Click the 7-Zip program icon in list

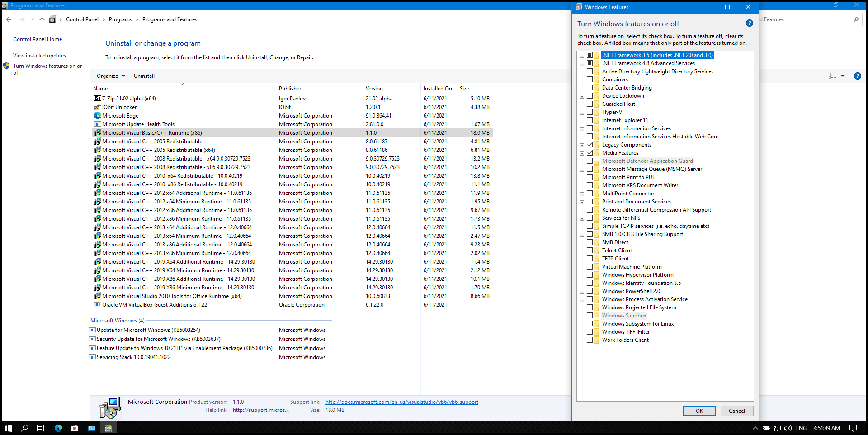point(97,98)
